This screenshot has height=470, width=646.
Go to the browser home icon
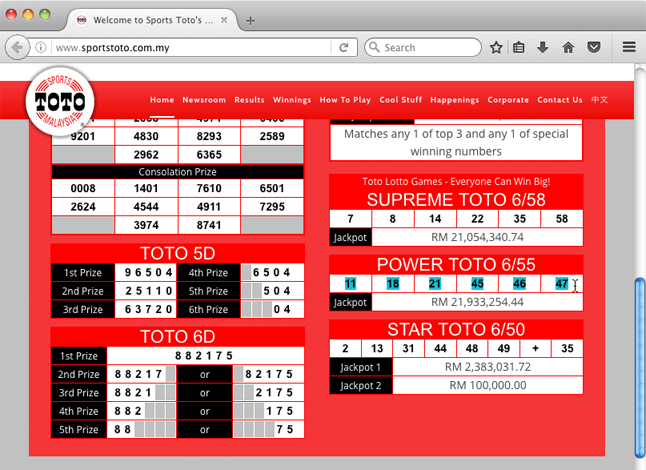[x=568, y=47]
